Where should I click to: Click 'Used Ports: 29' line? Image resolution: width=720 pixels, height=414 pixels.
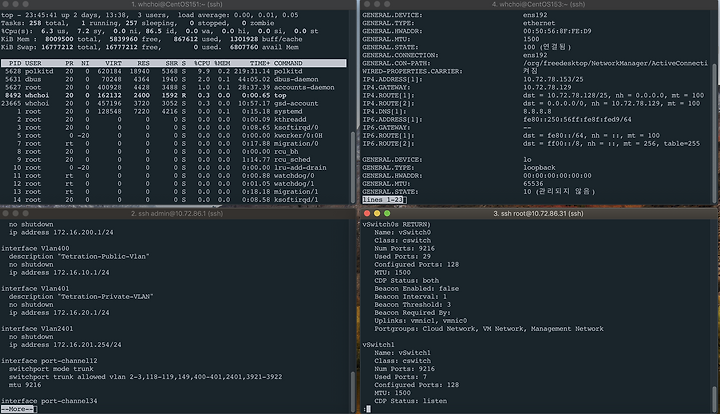402,256
